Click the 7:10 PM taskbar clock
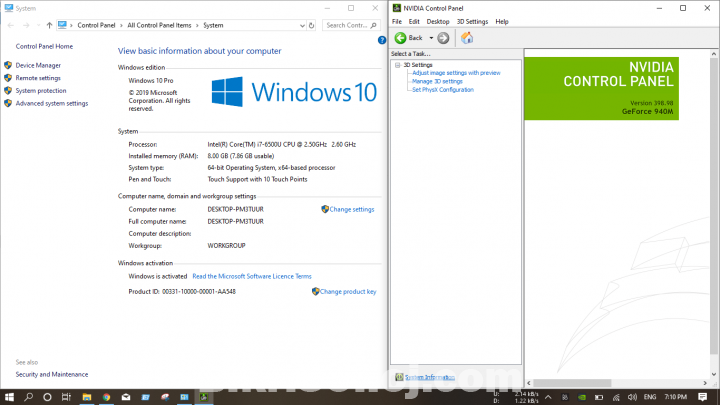The image size is (720, 405). click(x=675, y=397)
